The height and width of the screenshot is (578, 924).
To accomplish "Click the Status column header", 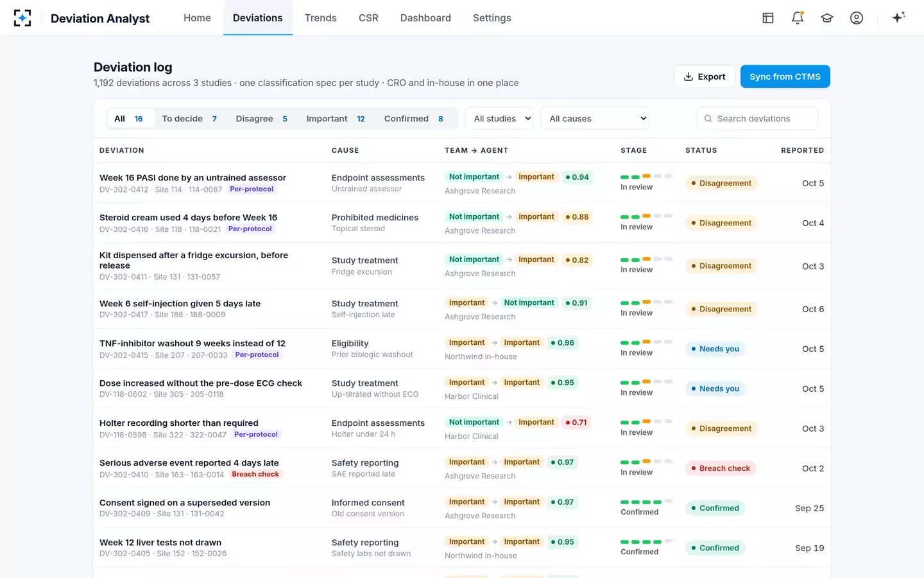I will (701, 150).
